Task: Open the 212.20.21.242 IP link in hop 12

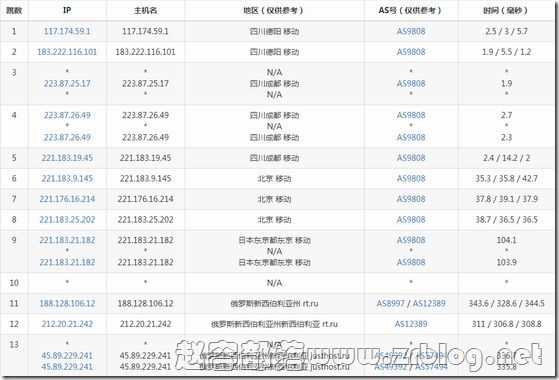Action: (67, 324)
